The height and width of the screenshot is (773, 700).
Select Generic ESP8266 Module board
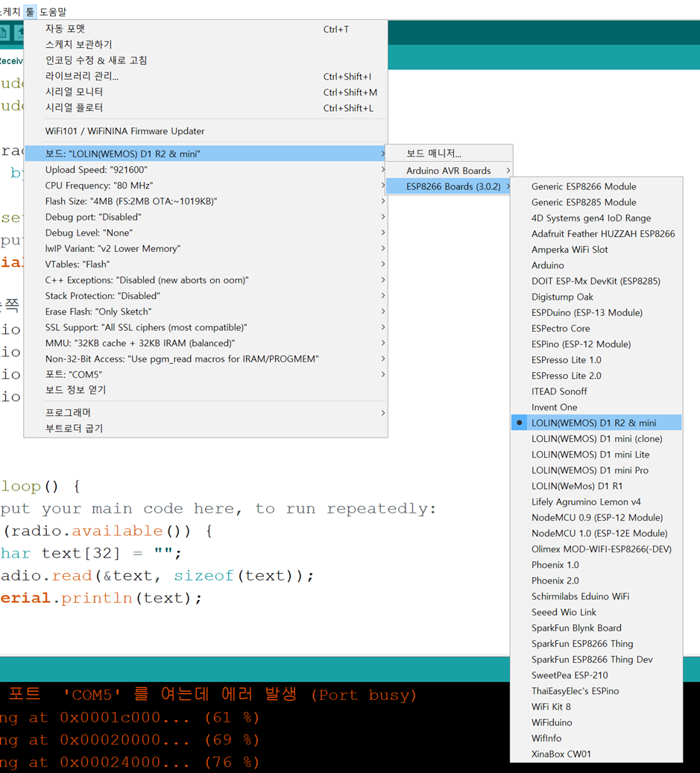click(x=596, y=186)
